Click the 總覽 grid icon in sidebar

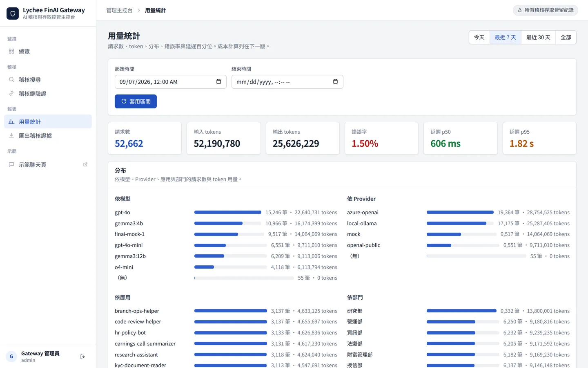[11, 51]
